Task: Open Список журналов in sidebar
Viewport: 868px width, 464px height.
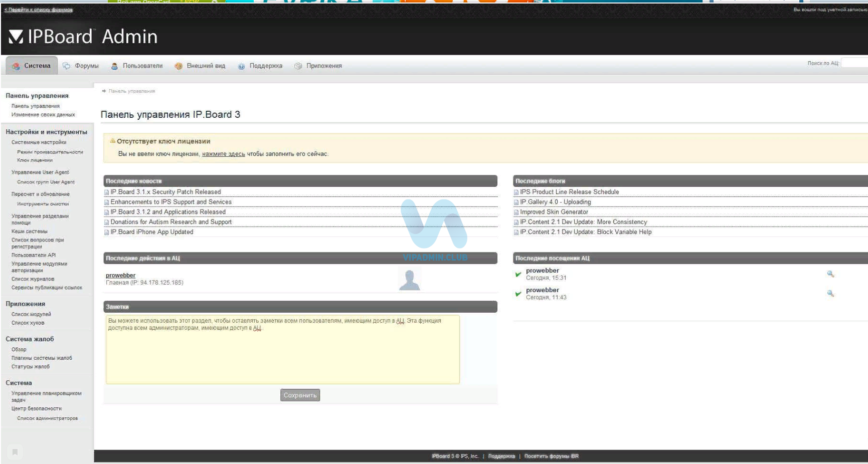Action: (x=33, y=279)
